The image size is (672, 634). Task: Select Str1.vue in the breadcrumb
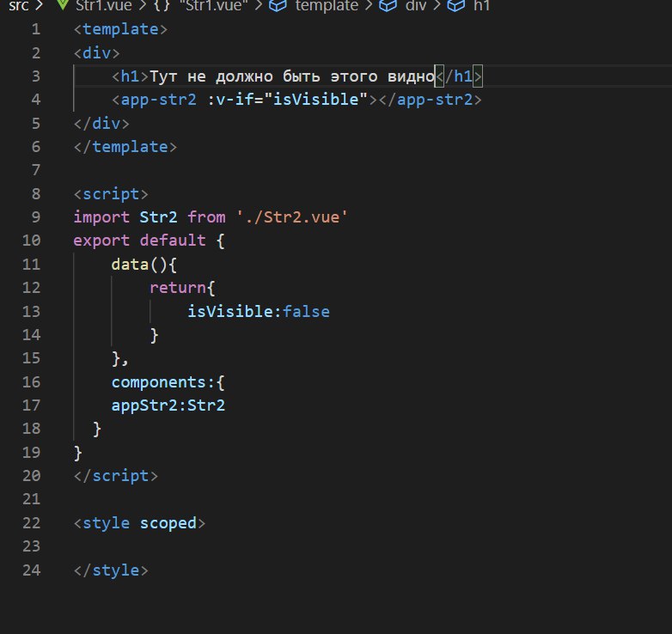pyautogui.click(x=104, y=5)
